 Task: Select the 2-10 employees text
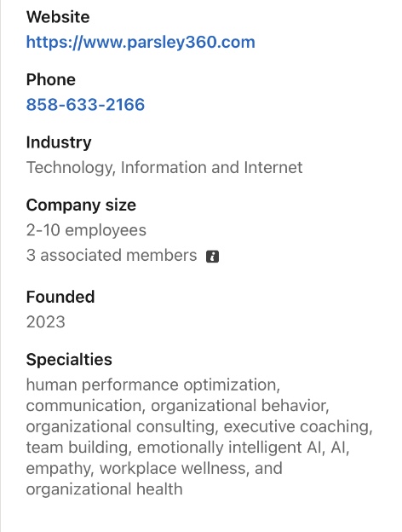pyautogui.click(x=86, y=230)
